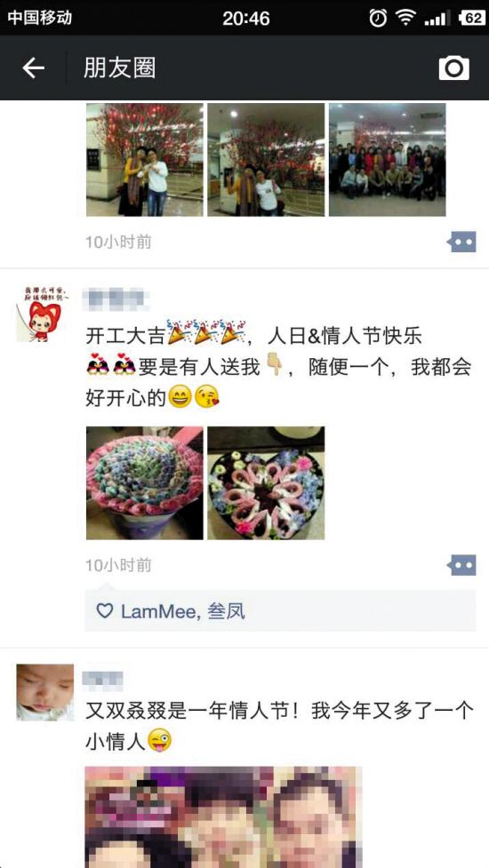Open the pixelated photo in bottom post

pos(223,817)
